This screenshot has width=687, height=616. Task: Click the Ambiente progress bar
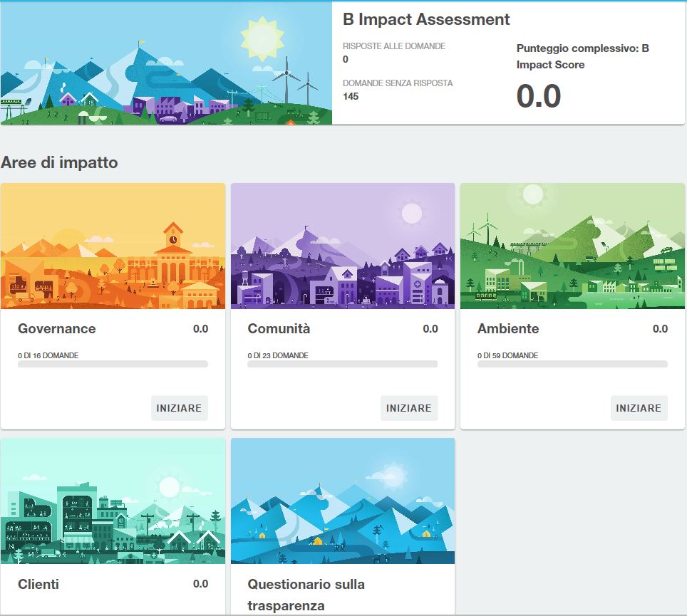pyautogui.click(x=572, y=364)
